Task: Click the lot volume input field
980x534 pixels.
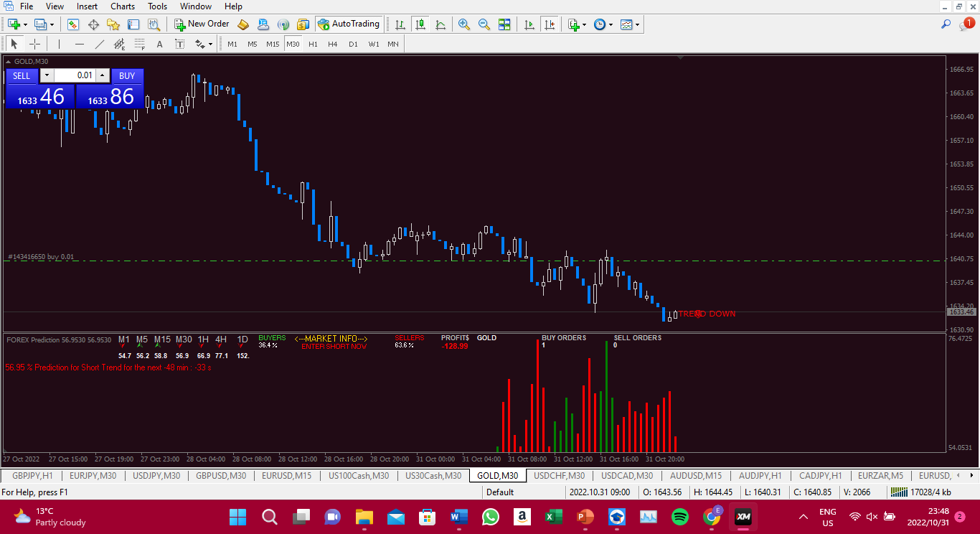Action: [x=75, y=75]
